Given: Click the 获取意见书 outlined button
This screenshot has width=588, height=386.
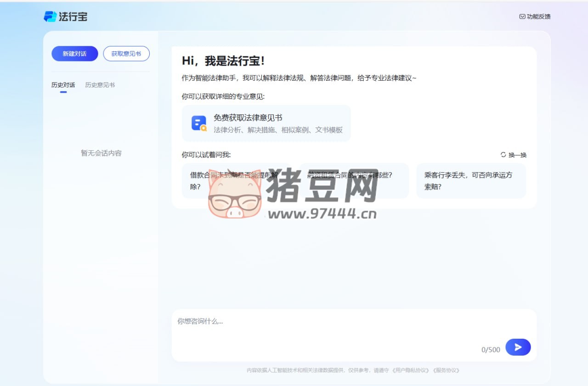Looking at the screenshot, I should [x=126, y=53].
